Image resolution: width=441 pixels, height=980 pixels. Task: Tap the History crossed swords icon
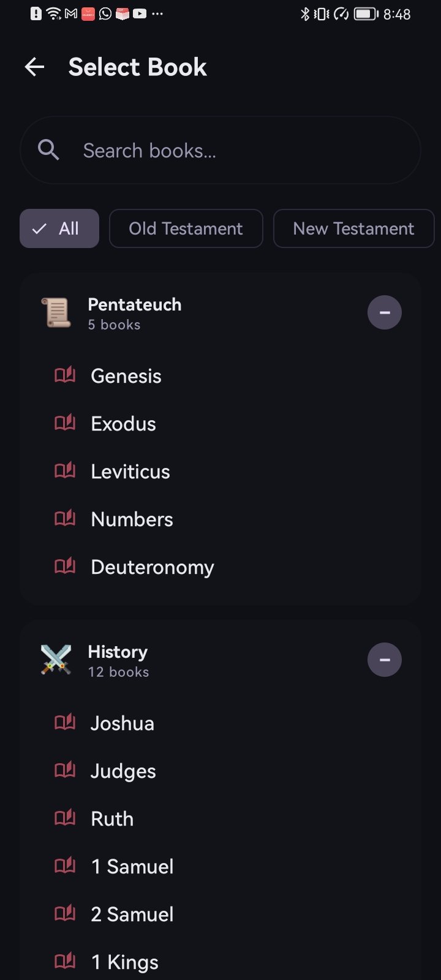[56, 660]
